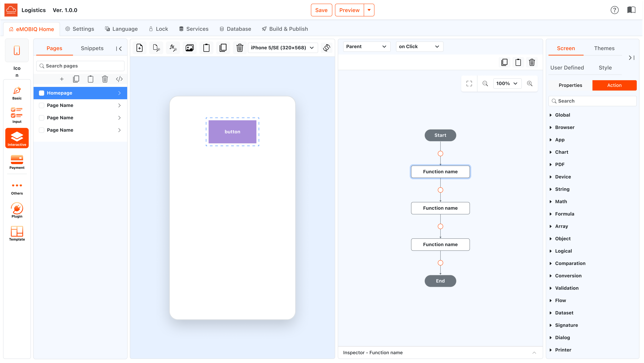Delete selected function with trash icon
The width and height of the screenshot is (644, 363).
click(x=532, y=62)
